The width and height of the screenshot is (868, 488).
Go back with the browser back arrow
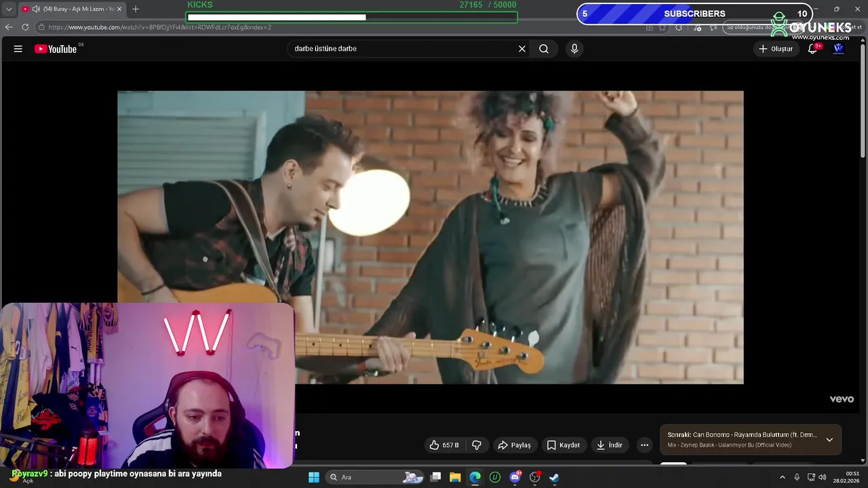(x=9, y=27)
